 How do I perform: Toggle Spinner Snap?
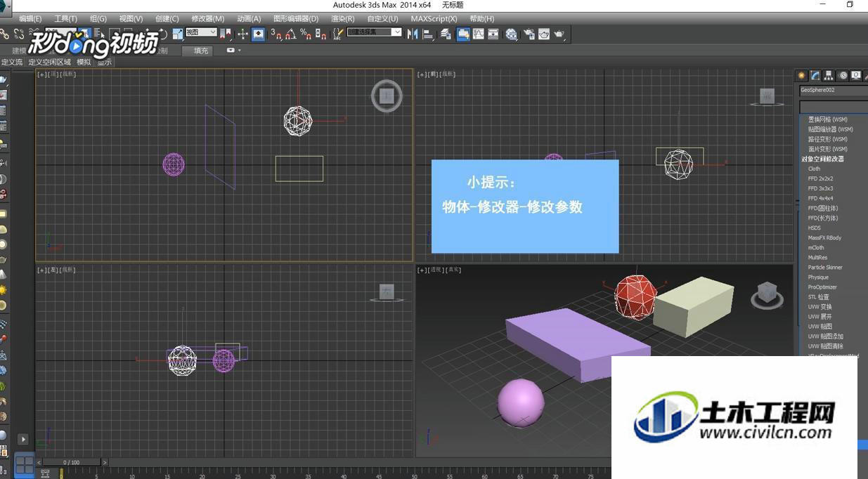pos(320,33)
